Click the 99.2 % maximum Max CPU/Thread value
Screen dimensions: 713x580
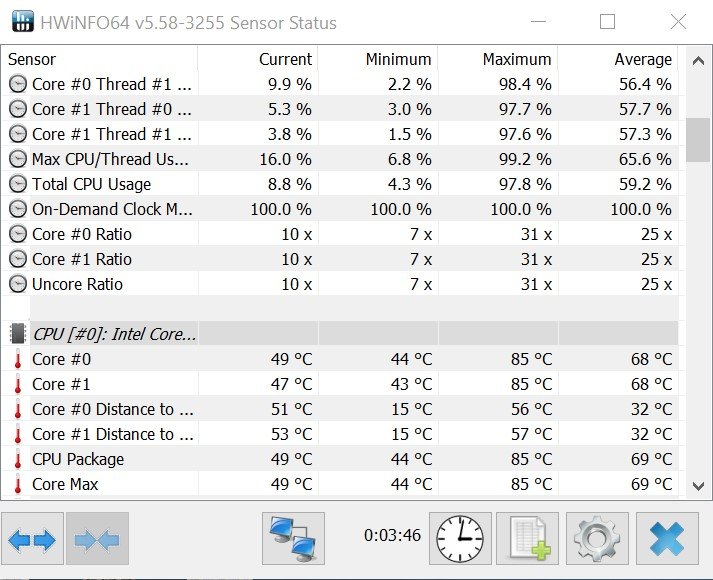[x=525, y=159]
